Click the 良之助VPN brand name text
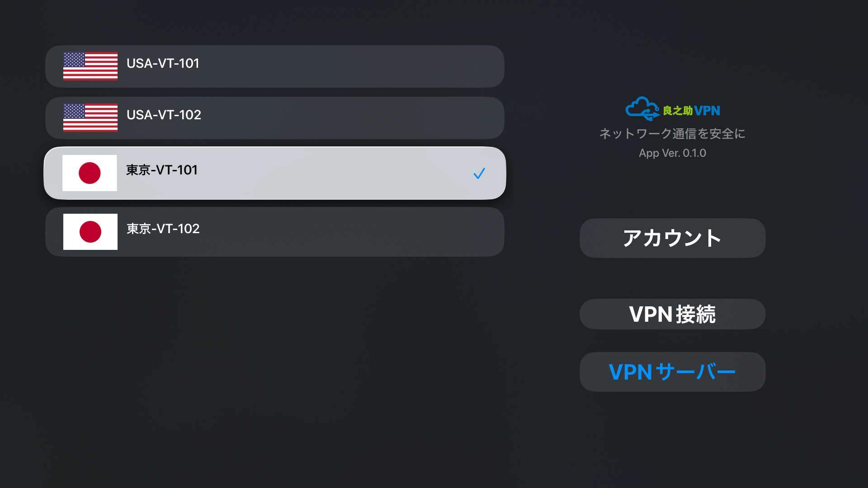The image size is (868, 488). coord(691,111)
